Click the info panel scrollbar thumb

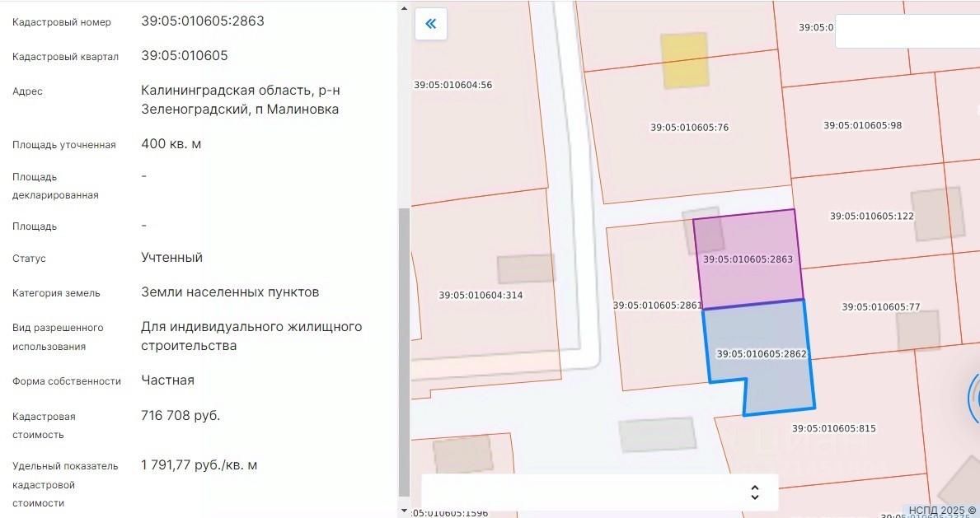click(x=404, y=352)
